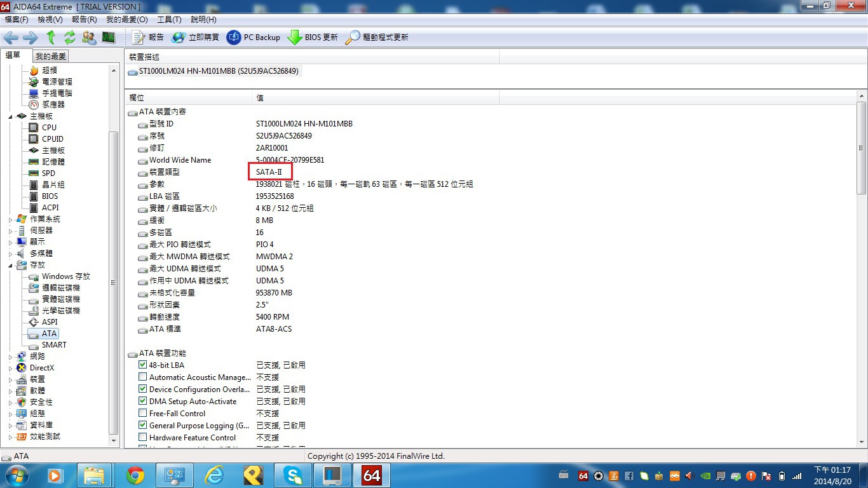The height and width of the screenshot is (488, 868).
Task: Click the tree panel scroll down arrow
Action: pos(114,440)
